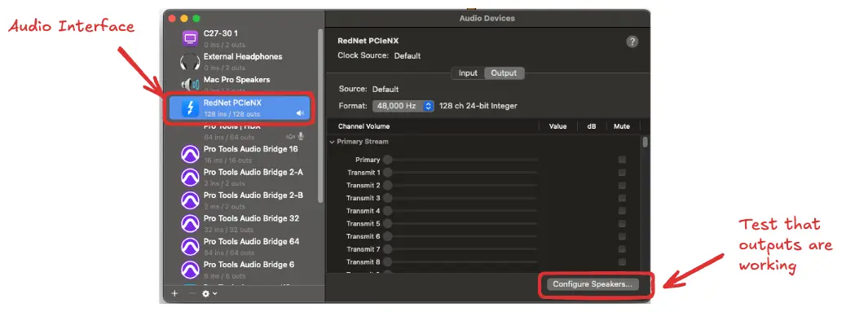Click the Transmit 8 volume slider
Viewport: 868px width, 312px height.
coord(460,261)
